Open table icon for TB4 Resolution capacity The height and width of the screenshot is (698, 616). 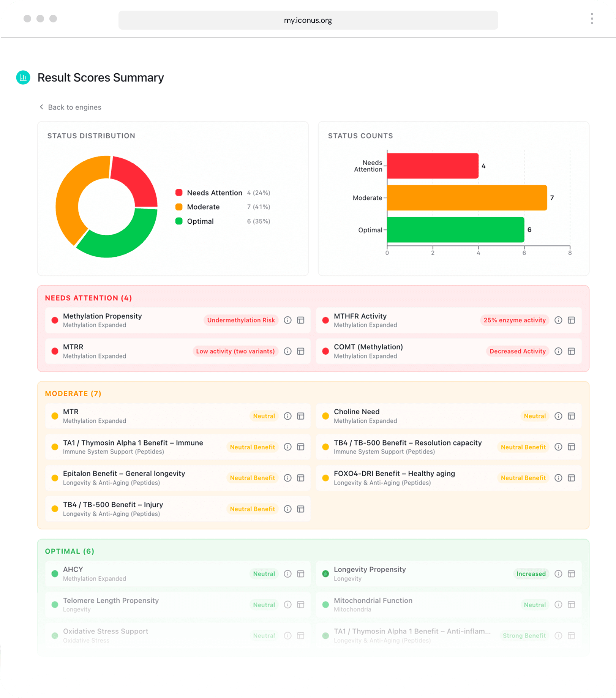coord(571,447)
